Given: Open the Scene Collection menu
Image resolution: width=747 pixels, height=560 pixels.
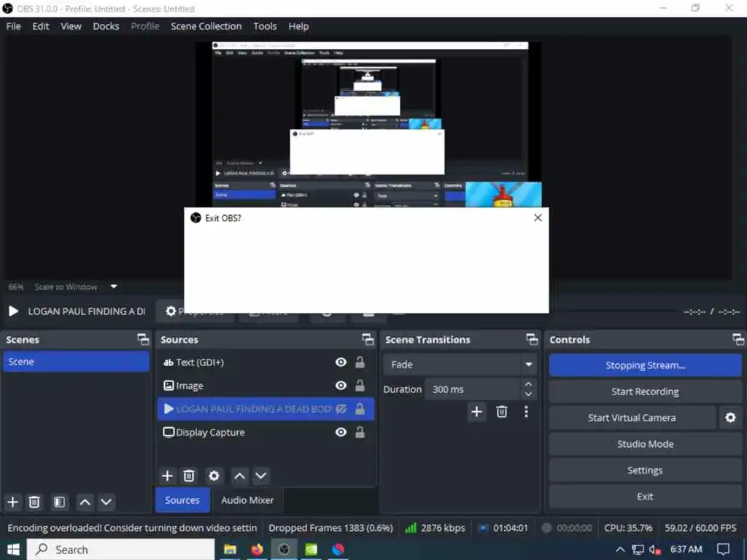Looking at the screenshot, I should (x=206, y=26).
